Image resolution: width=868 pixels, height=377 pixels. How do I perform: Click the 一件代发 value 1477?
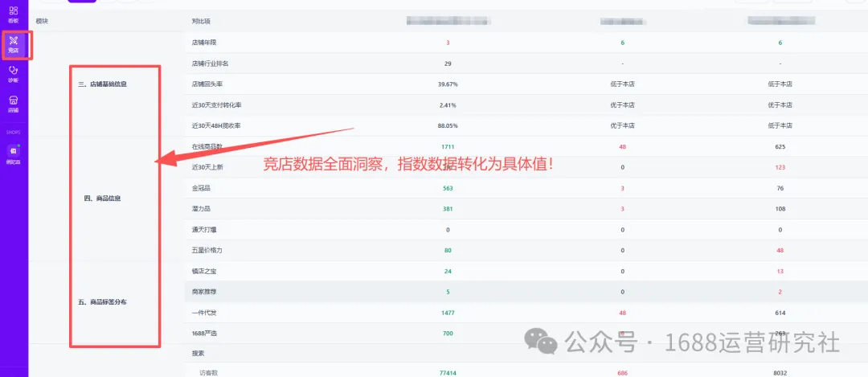448,313
